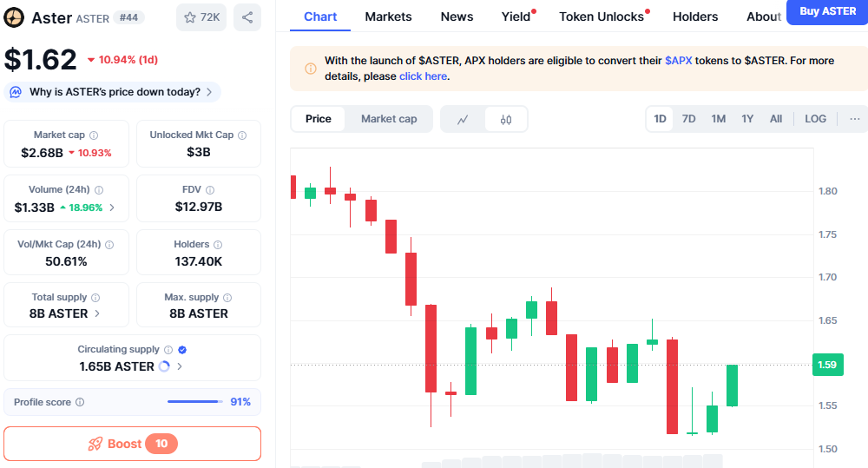Switch to candlestick chart view icon
868x468 pixels.
point(506,119)
